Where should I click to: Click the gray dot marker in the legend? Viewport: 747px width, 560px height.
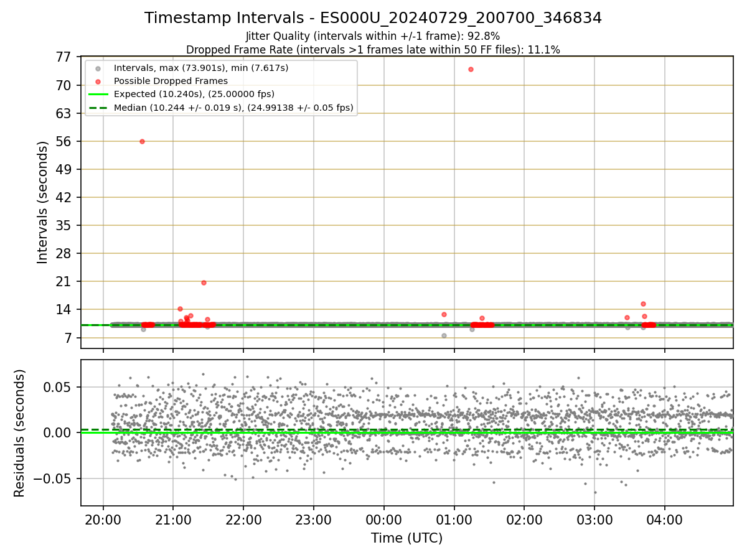98,68
